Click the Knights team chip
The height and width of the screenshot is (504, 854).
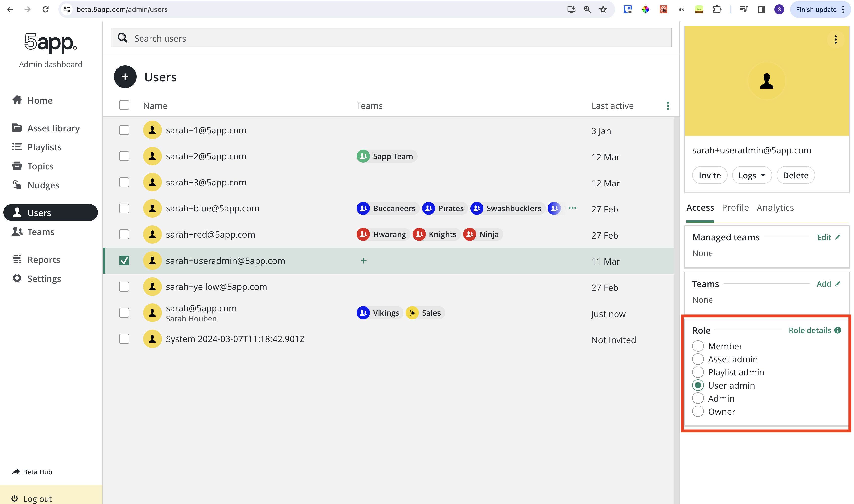436,234
